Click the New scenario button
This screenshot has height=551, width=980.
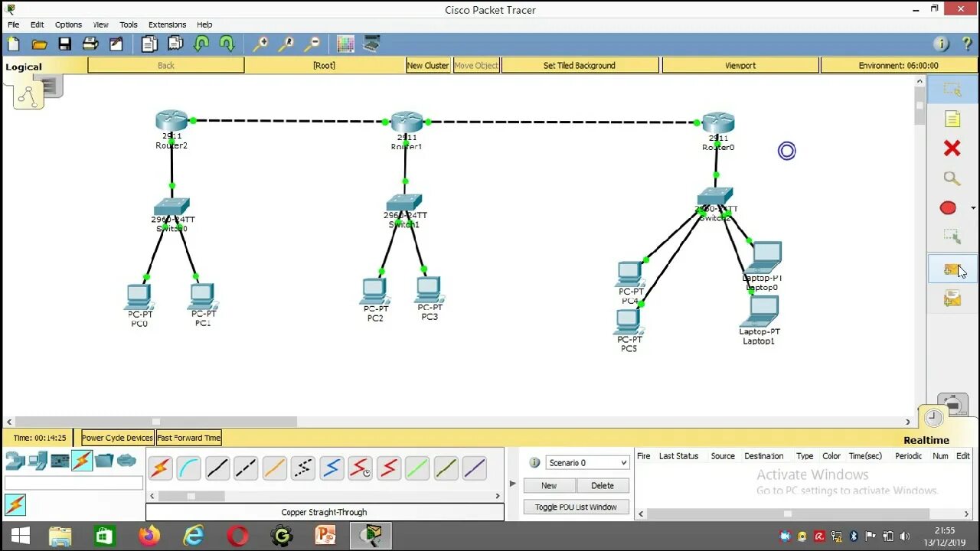tap(549, 485)
